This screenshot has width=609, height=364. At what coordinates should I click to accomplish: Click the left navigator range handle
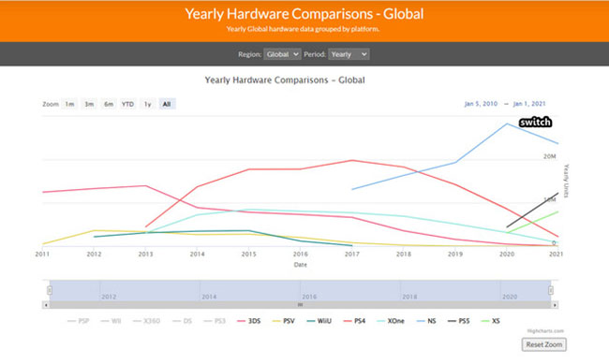[50, 290]
